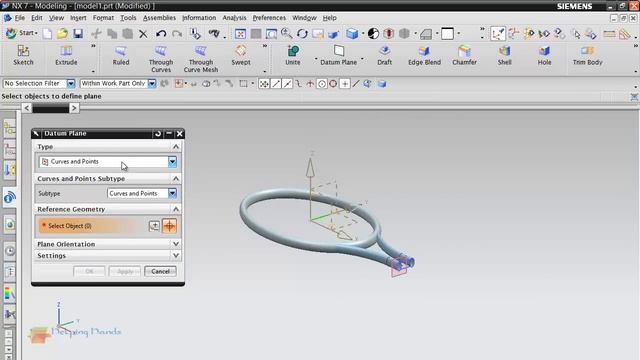Viewport: 640px width, 360px height.
Task: Click the Fit view icon
Action: 240,34
